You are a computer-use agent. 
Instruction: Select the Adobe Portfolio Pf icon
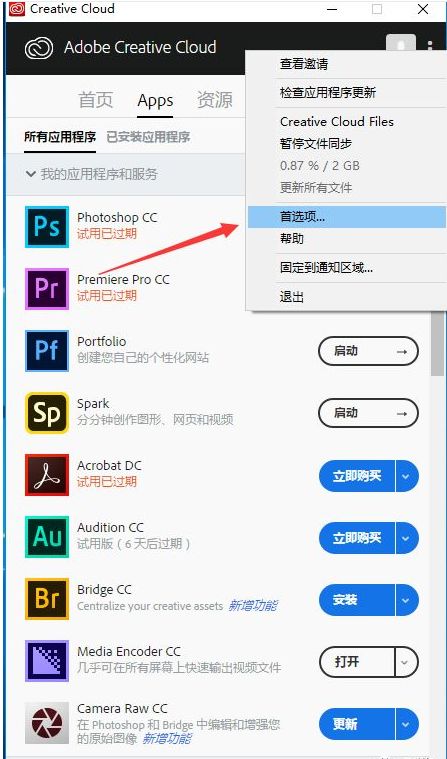[x=46, y=350]
